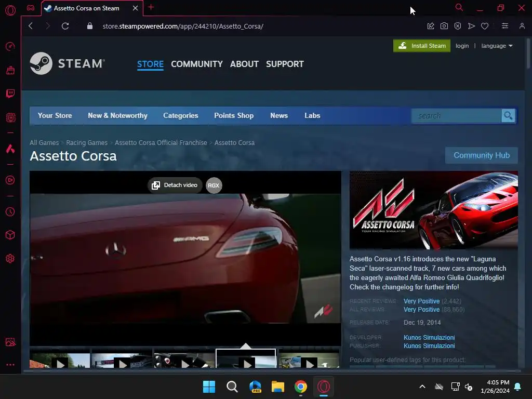Open COMMUNITY top navigation item
532x399 pixels.
coord(197,64)
